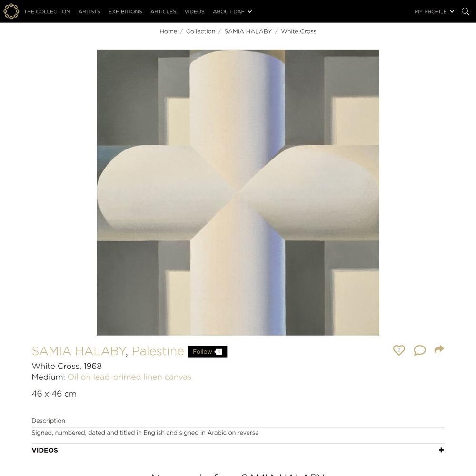Image resolution: width=476 pixels, height=476 pixels.
Task: Open comments via speech bubble icon
Action: click(x=419, y=350)
